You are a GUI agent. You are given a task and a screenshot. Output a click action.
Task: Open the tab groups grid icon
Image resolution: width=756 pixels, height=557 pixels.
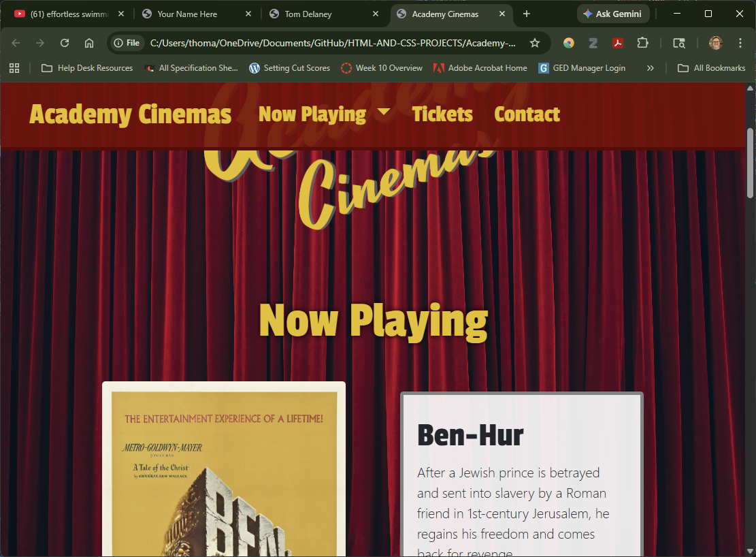tap(14, 68)
